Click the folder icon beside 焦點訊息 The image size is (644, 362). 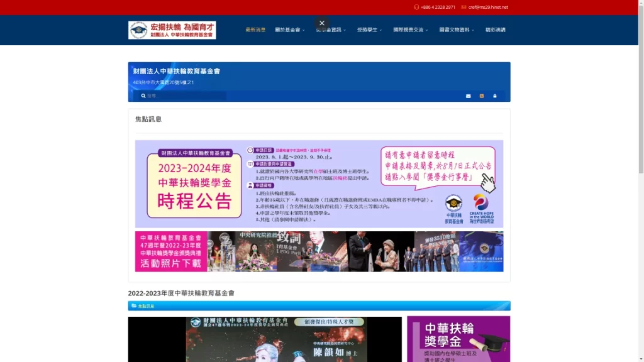pos(134,306)
